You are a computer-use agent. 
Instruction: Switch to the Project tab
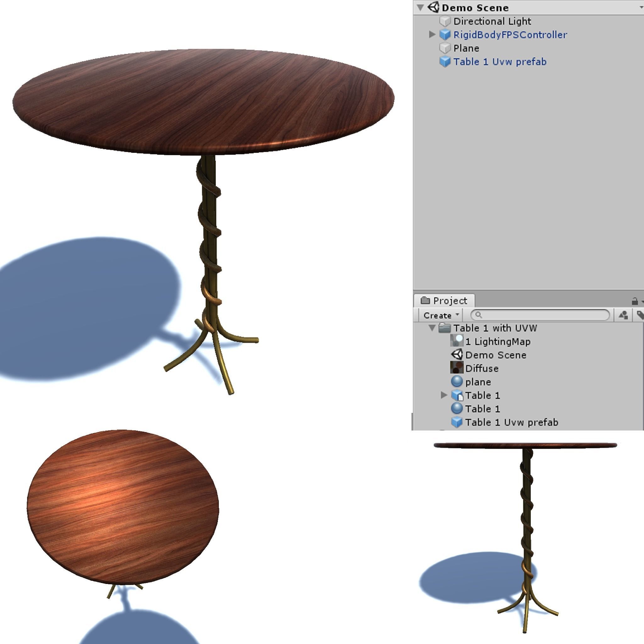coord(444,301)
